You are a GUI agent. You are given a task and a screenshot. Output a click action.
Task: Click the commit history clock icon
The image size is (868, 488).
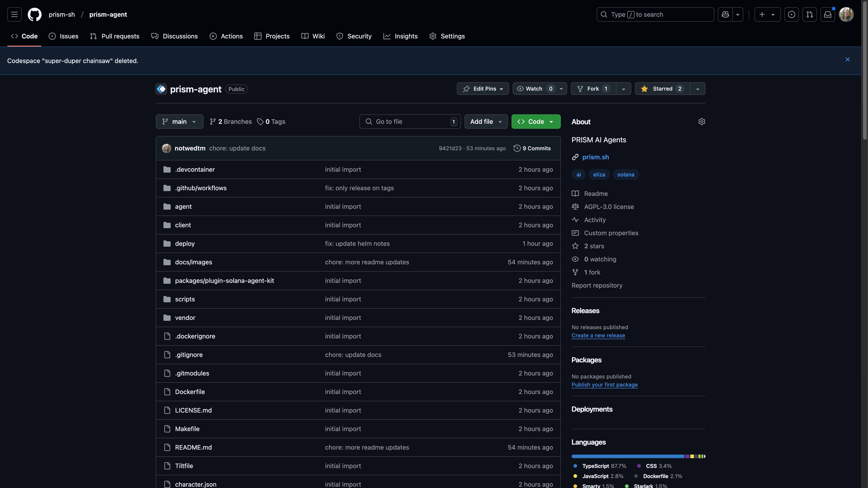(x=517, y=148)
